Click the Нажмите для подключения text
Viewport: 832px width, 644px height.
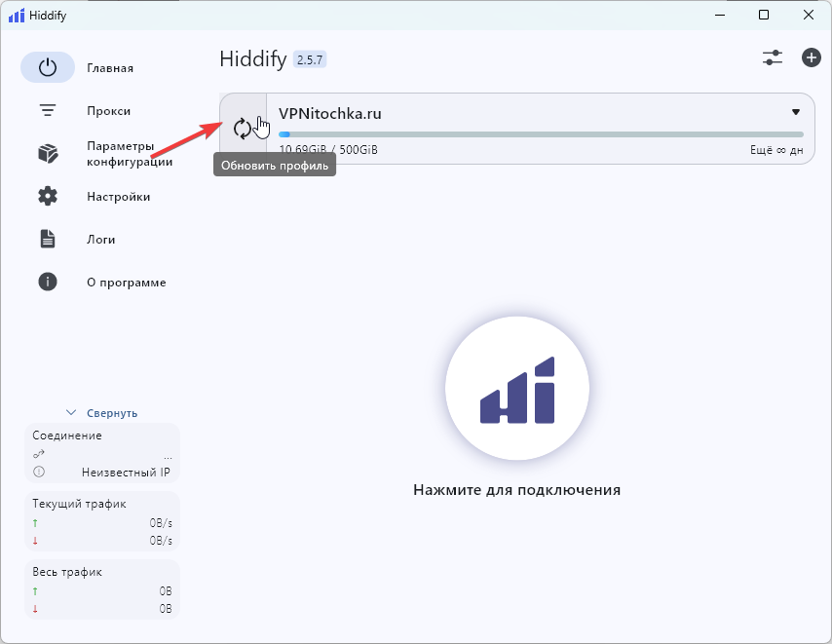[x=516, y=489]
